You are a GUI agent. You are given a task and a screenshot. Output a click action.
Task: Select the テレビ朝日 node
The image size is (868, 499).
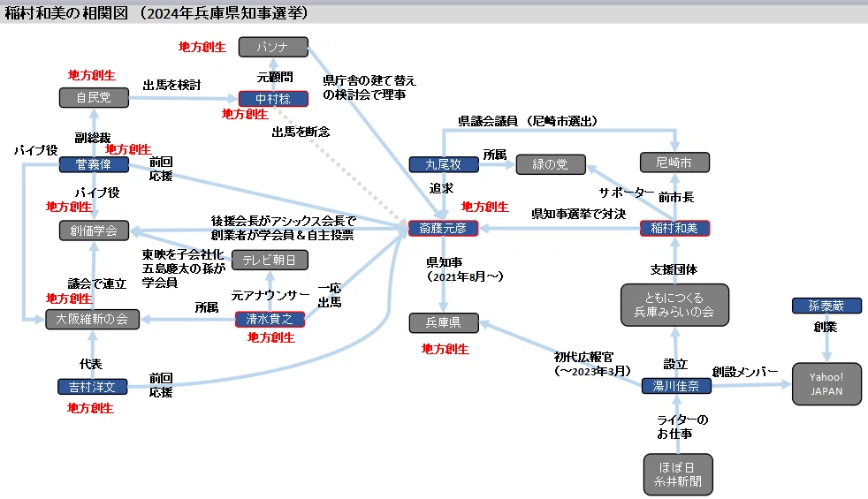pyautogui.click(x=270, y=260)
